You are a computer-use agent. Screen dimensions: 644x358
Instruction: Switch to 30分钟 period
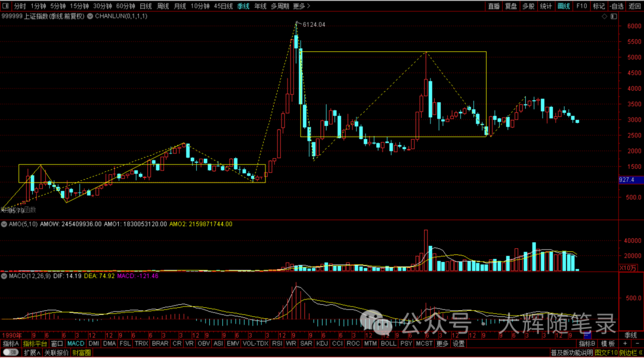(103, 6)
